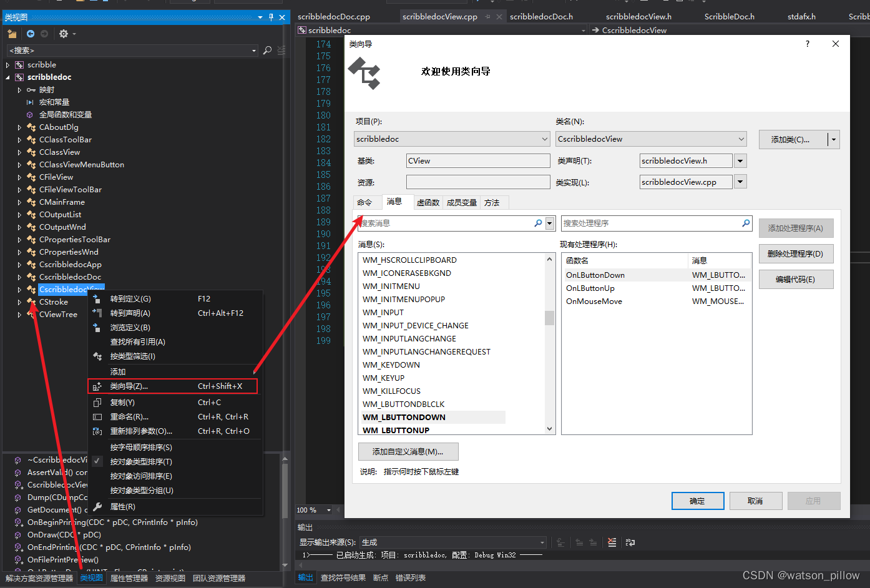Click the message list scrollbar thumb

pos(549,318)
